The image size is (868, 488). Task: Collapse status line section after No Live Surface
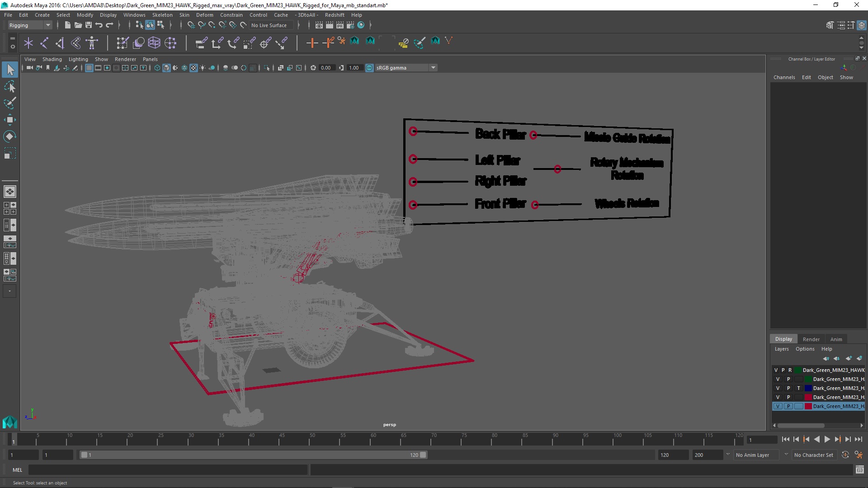[299, 25]
